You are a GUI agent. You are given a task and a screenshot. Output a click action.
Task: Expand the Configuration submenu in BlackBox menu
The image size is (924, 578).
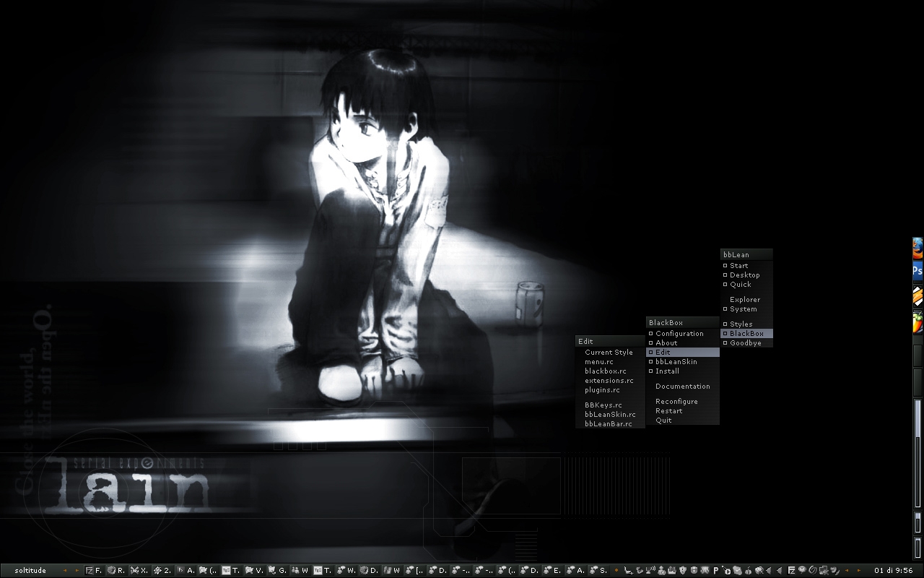682,334
